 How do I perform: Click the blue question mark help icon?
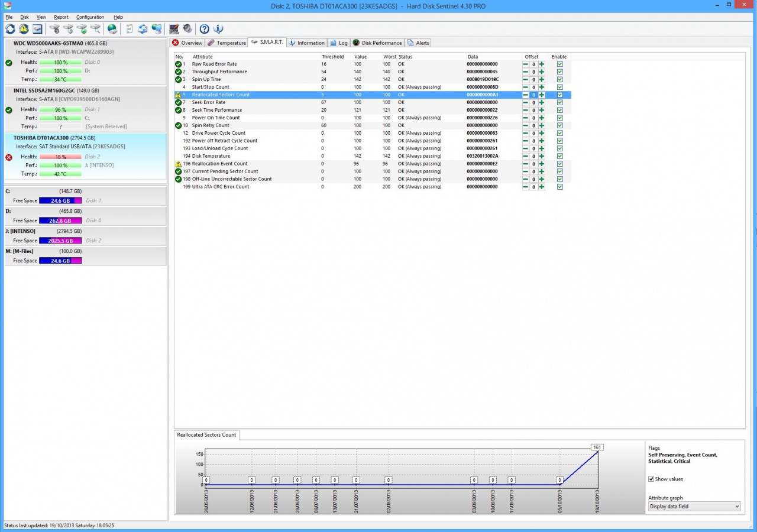point(205,28)
